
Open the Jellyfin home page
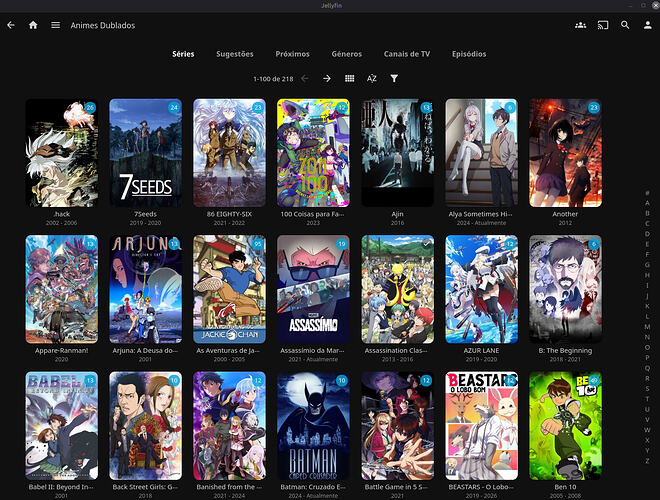33,25
